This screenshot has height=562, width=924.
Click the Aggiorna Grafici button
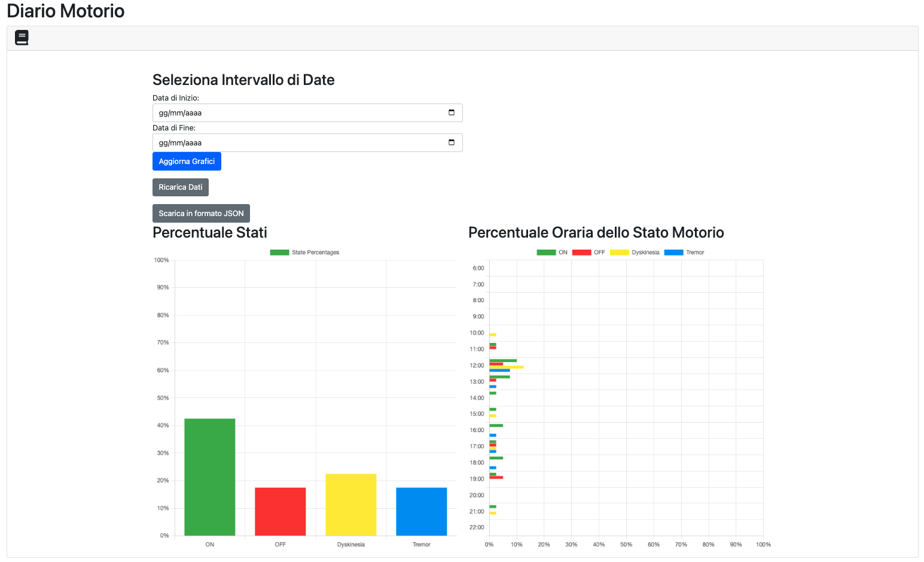(187, 161)
